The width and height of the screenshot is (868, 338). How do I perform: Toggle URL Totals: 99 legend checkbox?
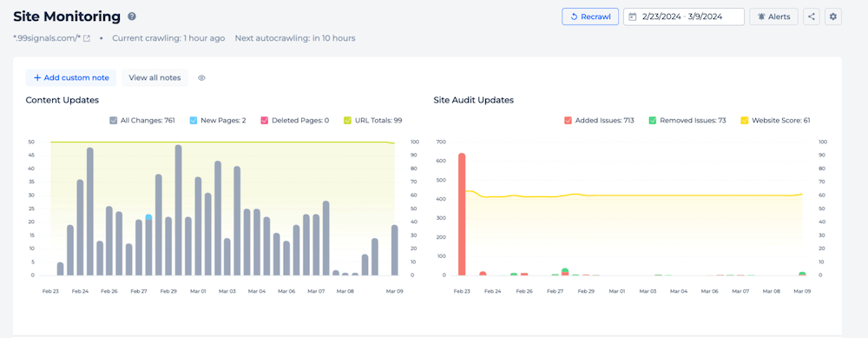click(348, 120)
